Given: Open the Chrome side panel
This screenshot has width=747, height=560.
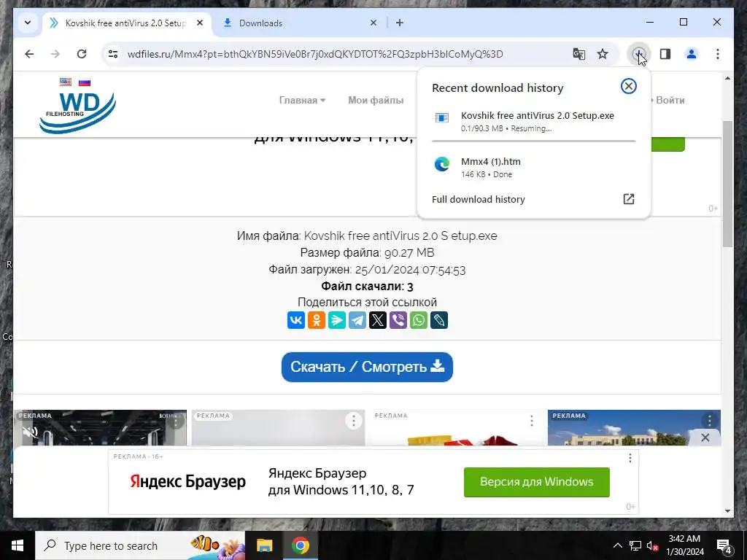Looking at the screenshot, I should [x=665, y=54].
